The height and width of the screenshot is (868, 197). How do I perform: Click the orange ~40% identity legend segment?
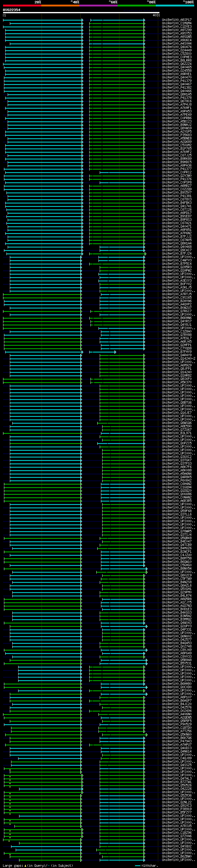pyautogui.click(x=60, y=6)
